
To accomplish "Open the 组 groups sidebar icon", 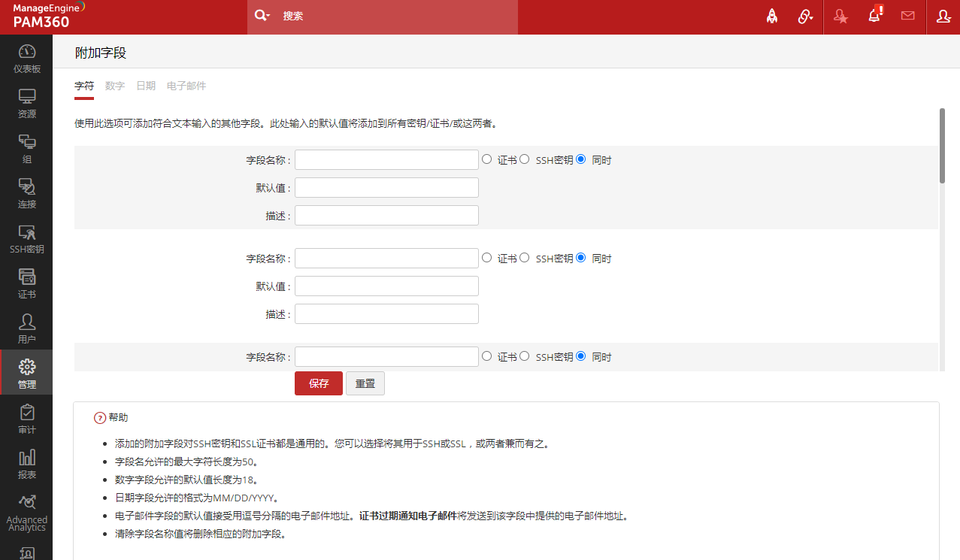I will pos(26,147).
